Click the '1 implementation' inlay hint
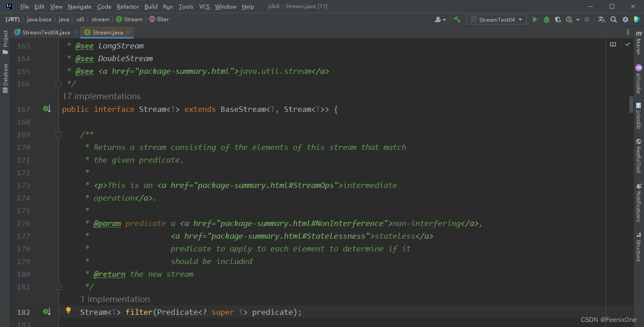This screenshot has height=327, width=644. click(115, 299)
